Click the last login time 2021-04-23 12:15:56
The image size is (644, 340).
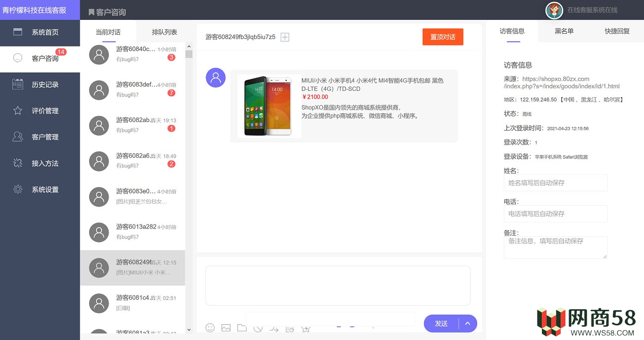click(568, 128)
